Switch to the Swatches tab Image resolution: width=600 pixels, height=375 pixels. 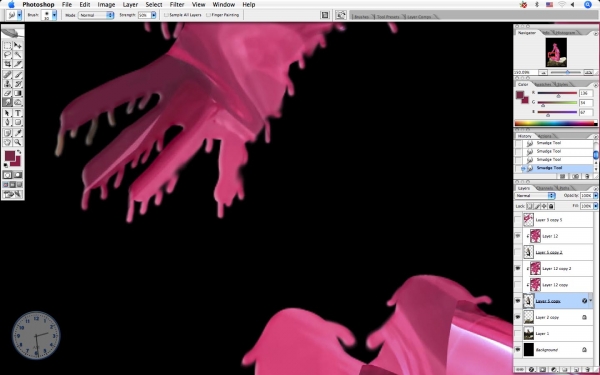pos(543,84)
